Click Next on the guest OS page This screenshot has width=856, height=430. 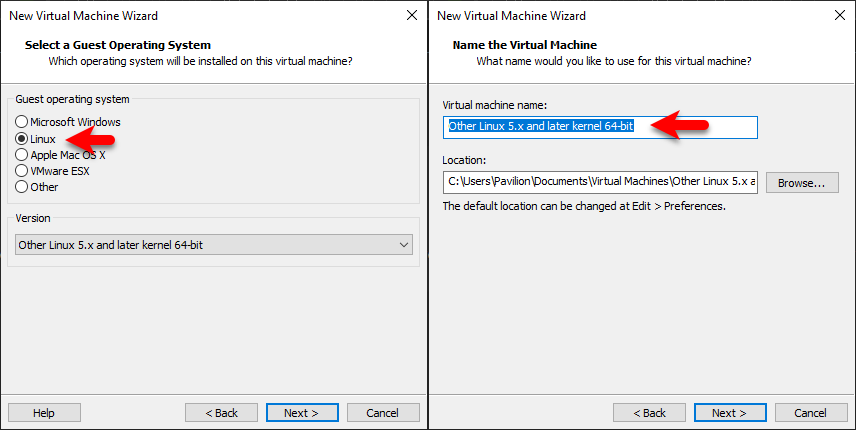coord(302,413)
